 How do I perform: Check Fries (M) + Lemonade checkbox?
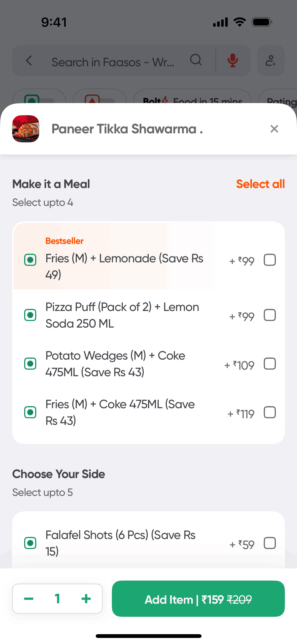pyautogui.click(x=270, y=260)
